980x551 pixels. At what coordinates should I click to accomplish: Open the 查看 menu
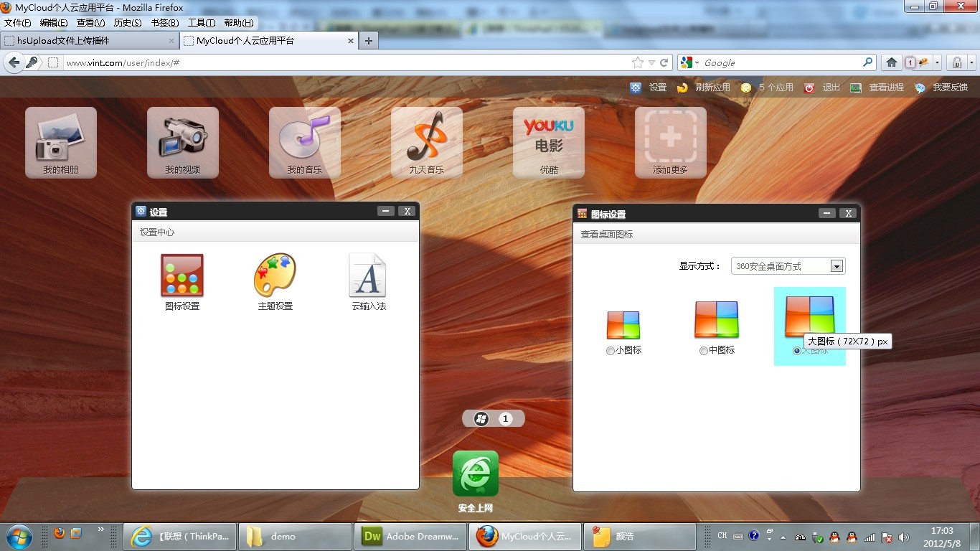click(x=90, y=23)
